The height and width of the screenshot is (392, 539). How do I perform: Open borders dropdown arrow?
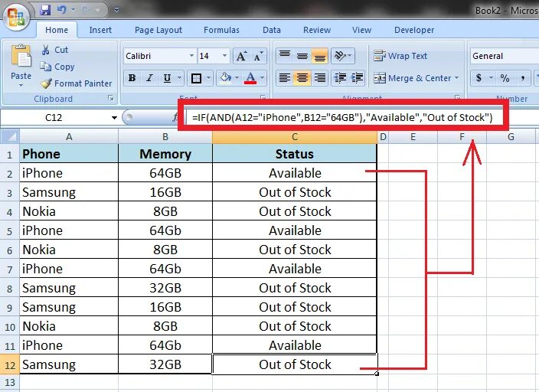click(x=208, y=78)
